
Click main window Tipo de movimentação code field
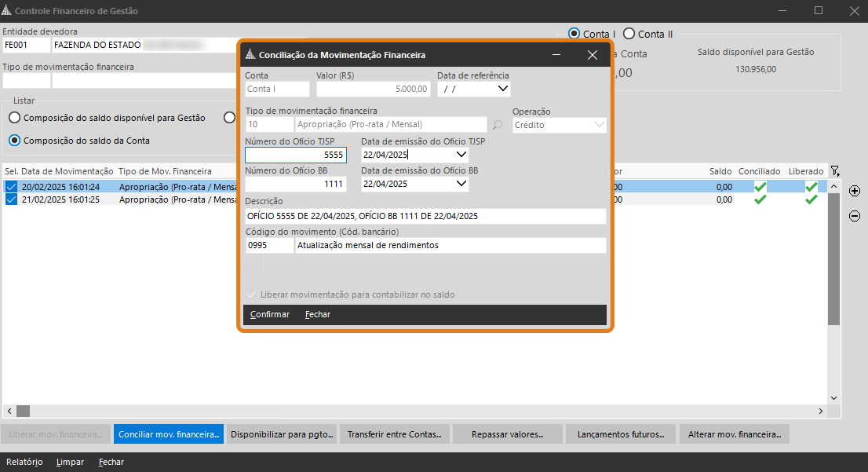point(26,80)
